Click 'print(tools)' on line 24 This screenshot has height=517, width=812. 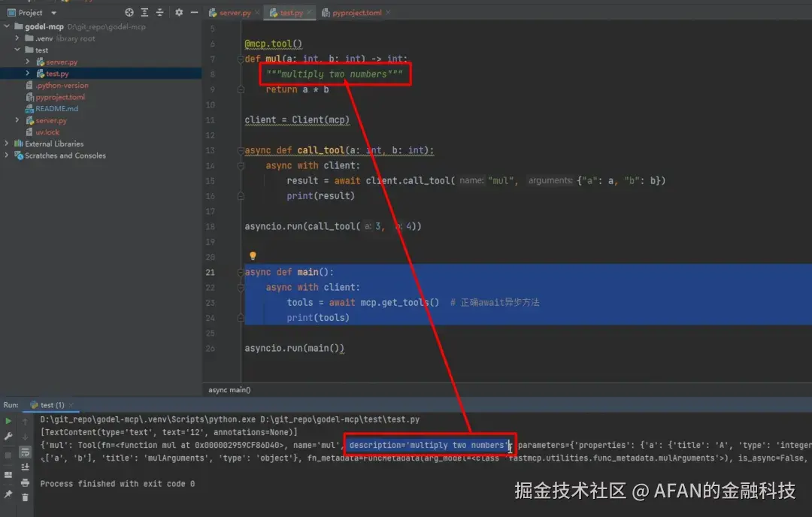tap(318, 318)
